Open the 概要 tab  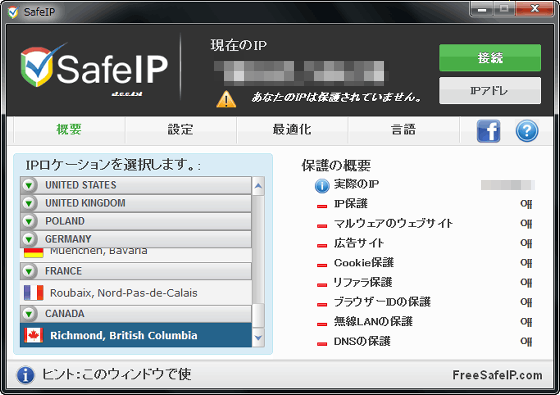pos(69,130)
